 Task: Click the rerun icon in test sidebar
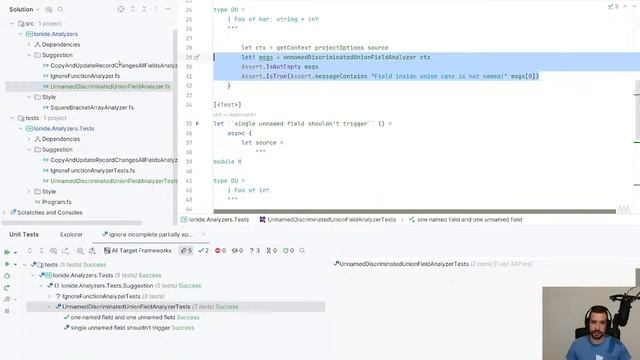point(7,288)
